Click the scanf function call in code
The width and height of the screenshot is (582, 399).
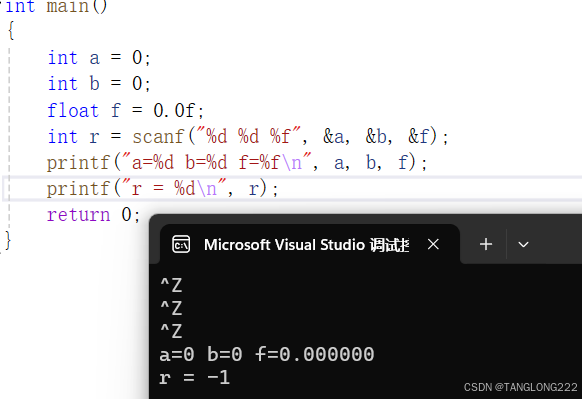click(x=158, y=136)
